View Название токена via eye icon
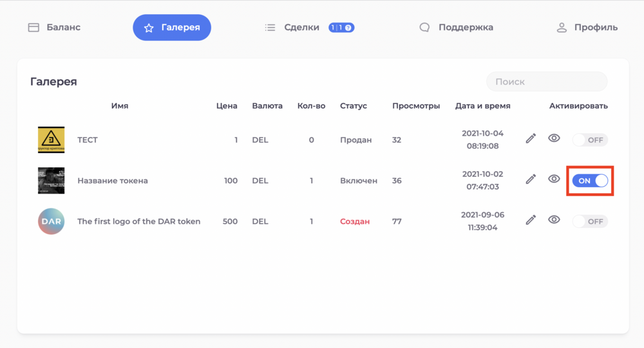Image resolution: width=644 pixels, height=348 pixels. point(554,179)
